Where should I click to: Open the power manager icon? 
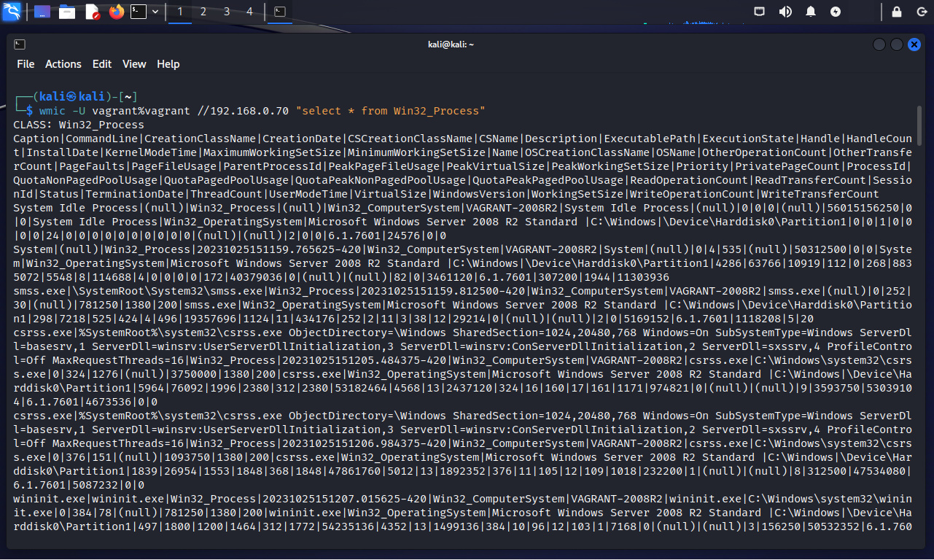point(836,12)
